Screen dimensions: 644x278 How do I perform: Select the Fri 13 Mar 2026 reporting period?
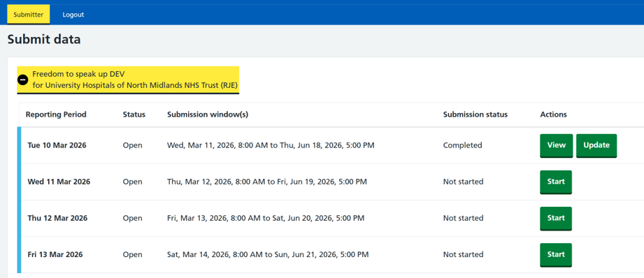click(x=55, y=255)
